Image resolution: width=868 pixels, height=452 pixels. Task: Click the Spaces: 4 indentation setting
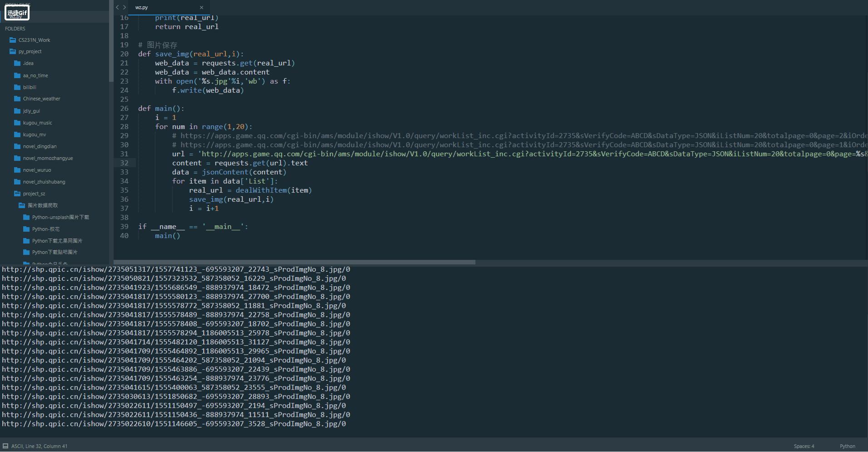[803, 446]
